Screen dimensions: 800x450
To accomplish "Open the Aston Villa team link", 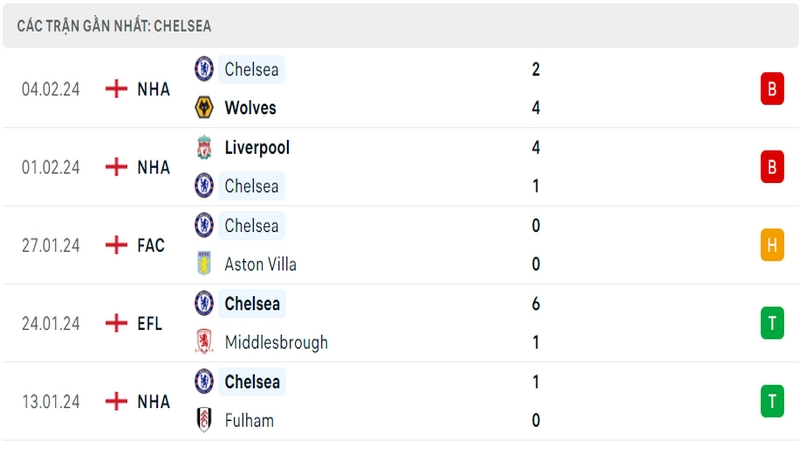I will pyautogui.click(x=260, y=264).
